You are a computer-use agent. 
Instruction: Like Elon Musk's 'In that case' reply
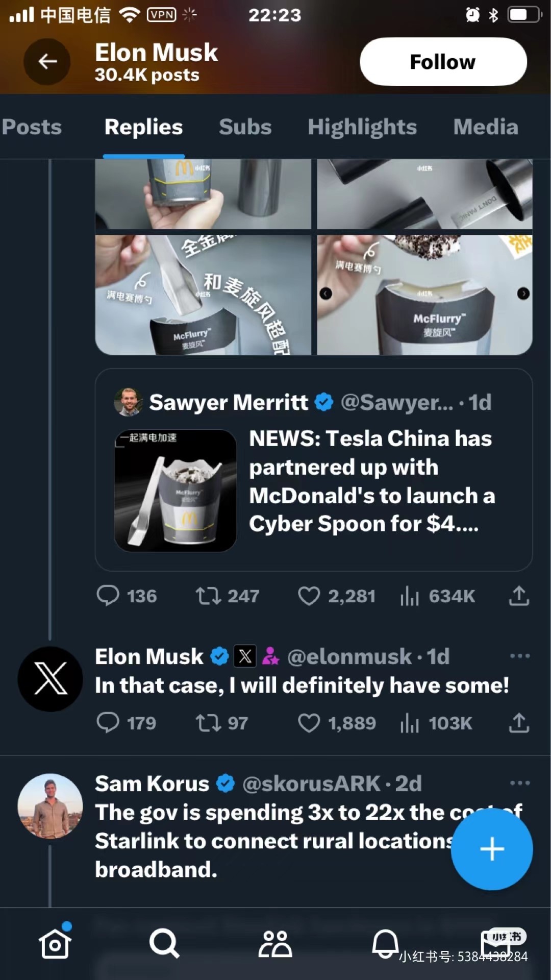[x=309, y=723]
